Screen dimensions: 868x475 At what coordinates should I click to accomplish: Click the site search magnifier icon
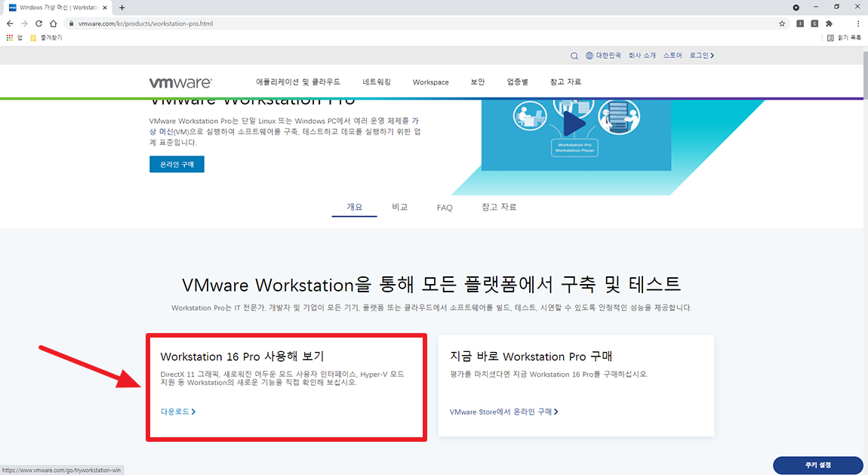[x=574, y=55]
